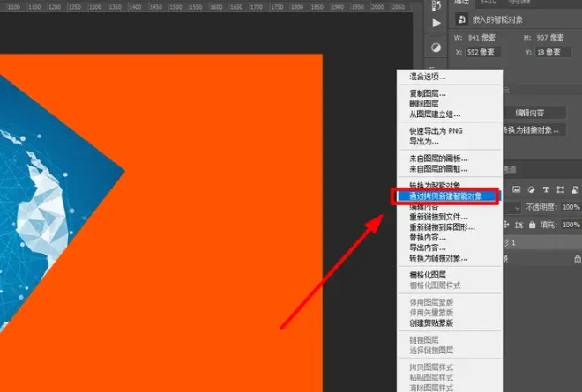Click the 转换为链接对象 button in Properties
Image resolution: width=582 pixels, height=392 pixels.
click(x=533, y=129)
